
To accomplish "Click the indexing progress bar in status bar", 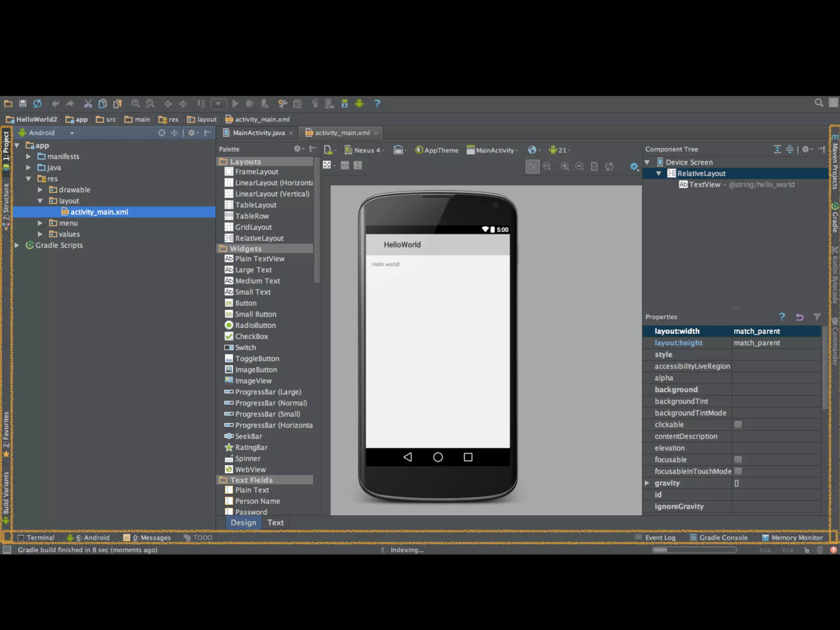I will [x=694, y=550].
